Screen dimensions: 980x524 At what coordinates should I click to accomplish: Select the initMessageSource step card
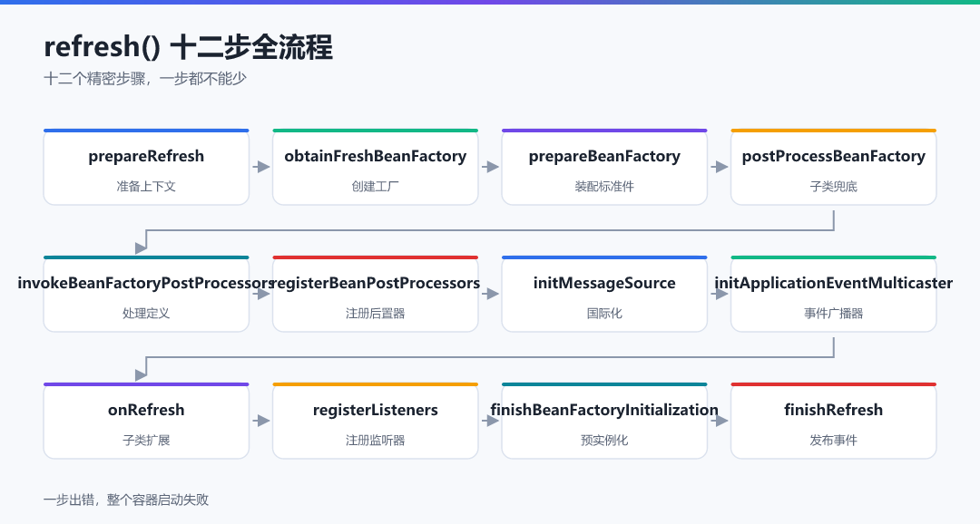(x=604, y=294)
